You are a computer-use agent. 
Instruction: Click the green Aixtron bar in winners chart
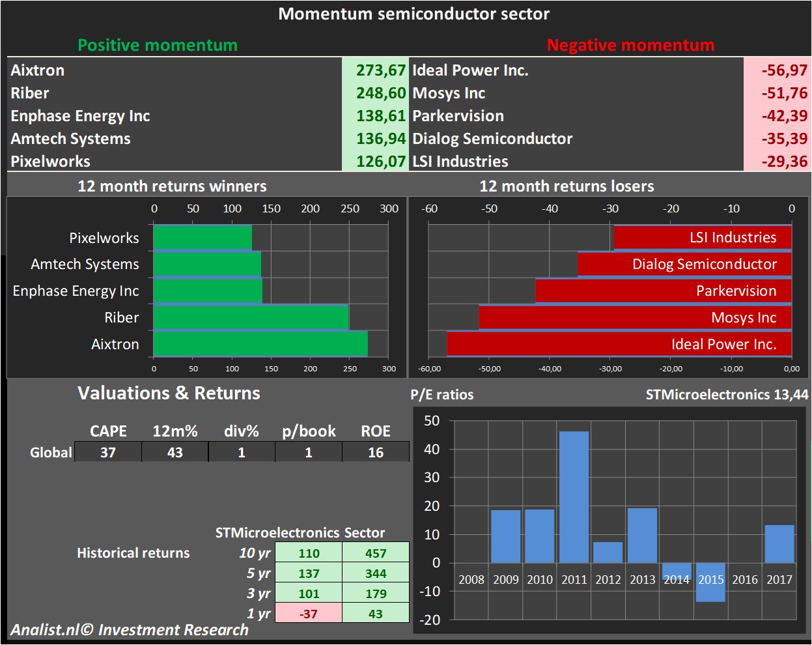pos(260,344)
